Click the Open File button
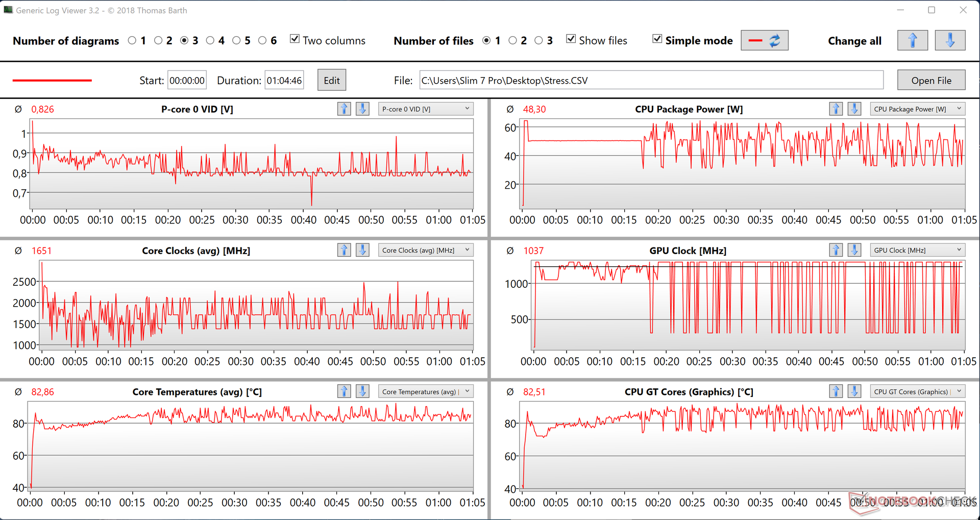 (x=931, y=80)
